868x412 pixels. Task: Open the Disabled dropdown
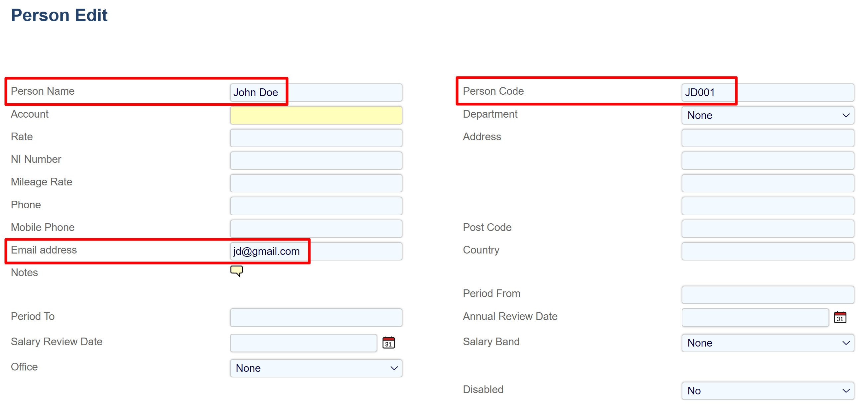pyautogui.click(x=768, y=391)
